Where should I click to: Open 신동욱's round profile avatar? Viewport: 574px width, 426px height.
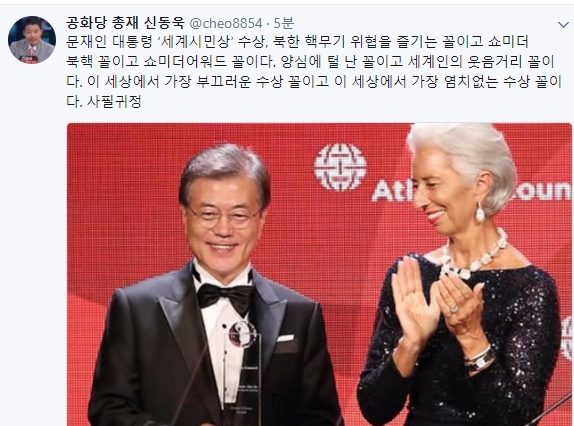click(x=32, y=40)
